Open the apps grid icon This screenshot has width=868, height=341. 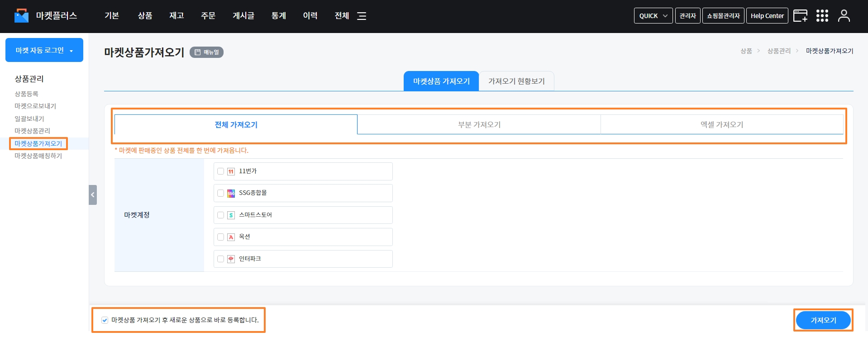pos(822,16)
